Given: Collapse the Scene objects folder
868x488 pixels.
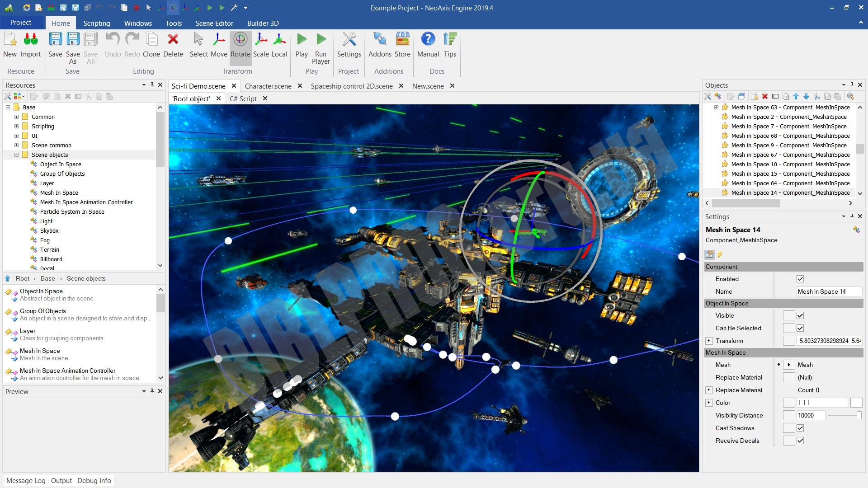Looking at the screenshot, I should point(17,155).
